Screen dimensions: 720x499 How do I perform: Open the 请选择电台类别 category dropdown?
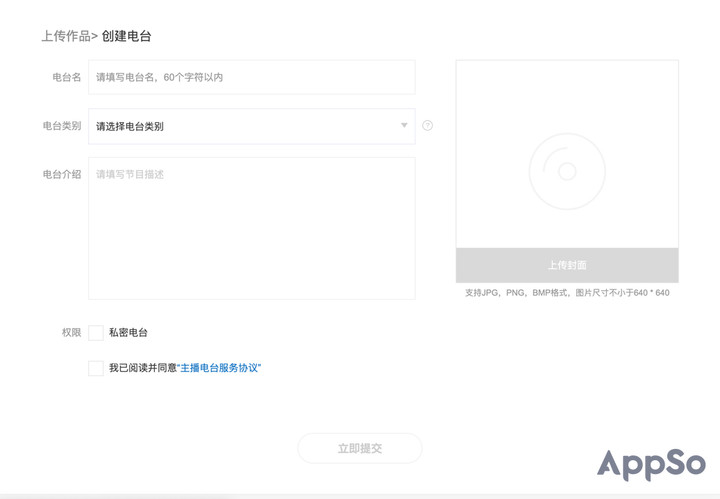click(x=252, y=126)
